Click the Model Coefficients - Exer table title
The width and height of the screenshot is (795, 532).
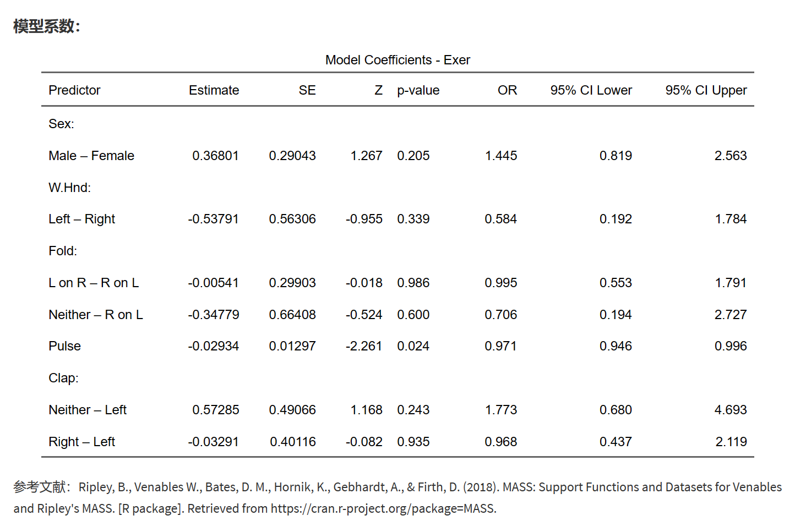pos(397,60)
